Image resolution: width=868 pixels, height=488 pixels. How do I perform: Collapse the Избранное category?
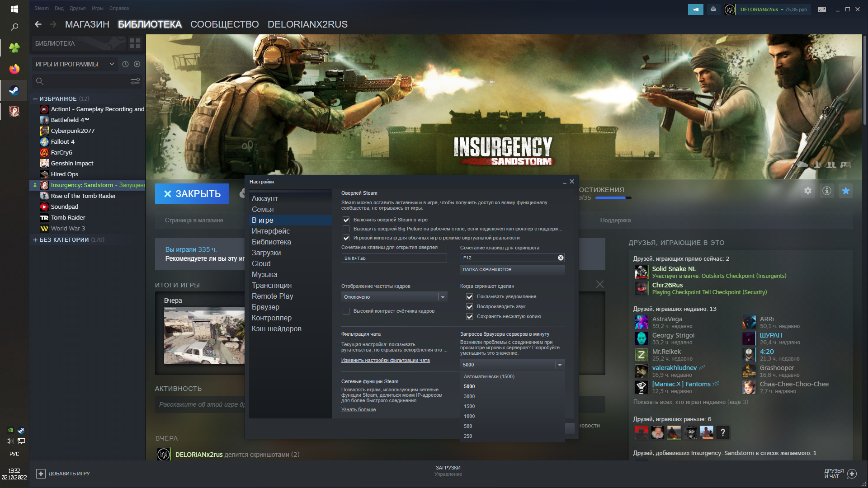(x=35, y=99)
